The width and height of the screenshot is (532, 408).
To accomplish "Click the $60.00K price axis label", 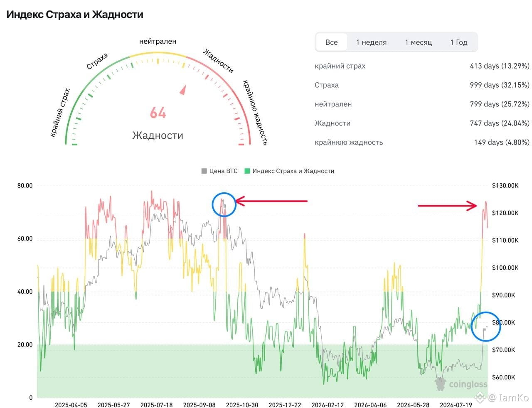I will pos(503,378).
